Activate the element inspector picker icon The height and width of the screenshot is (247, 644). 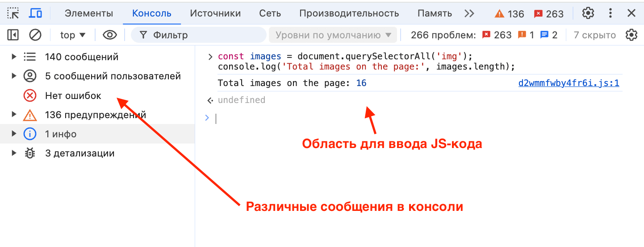click(x=13, y=13)
